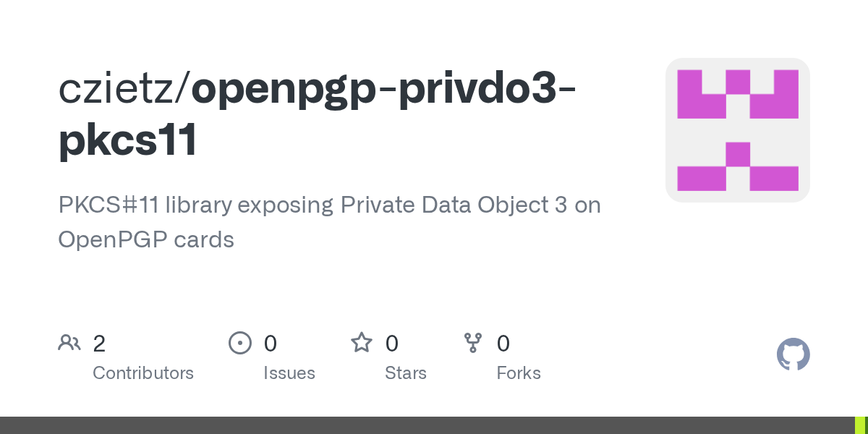The height and width of the screenshot is (434, 868).
Task: Click the gray segment of the language bar
Action: coord(427,425)
